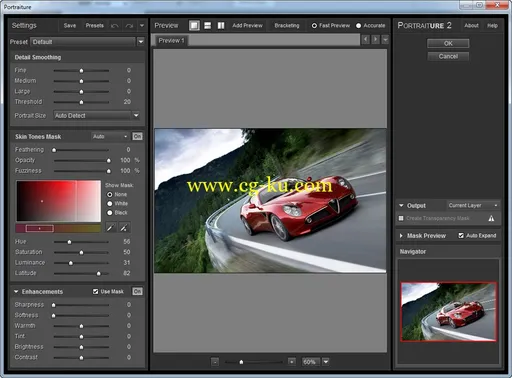Select Accurate preview radio button
Image resolution: width=512 pixels, height=378 pixels.
(x=358, y=26)
